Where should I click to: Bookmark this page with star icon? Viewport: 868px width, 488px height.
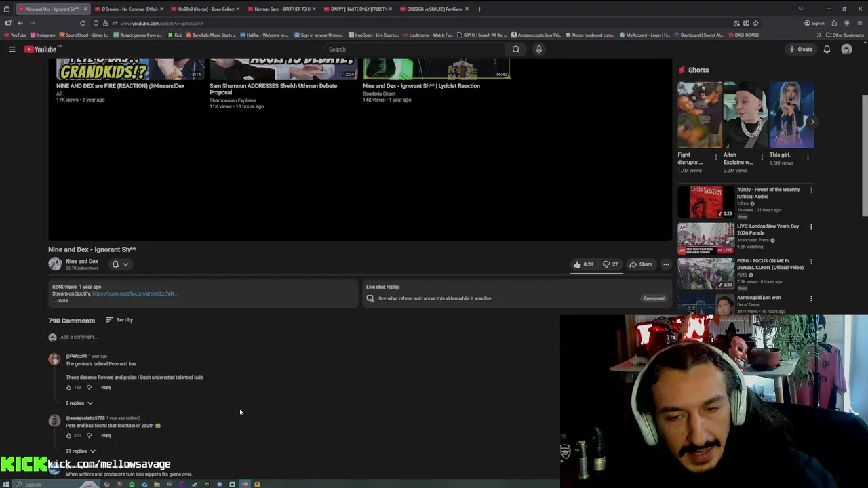[x=755, y=23]
